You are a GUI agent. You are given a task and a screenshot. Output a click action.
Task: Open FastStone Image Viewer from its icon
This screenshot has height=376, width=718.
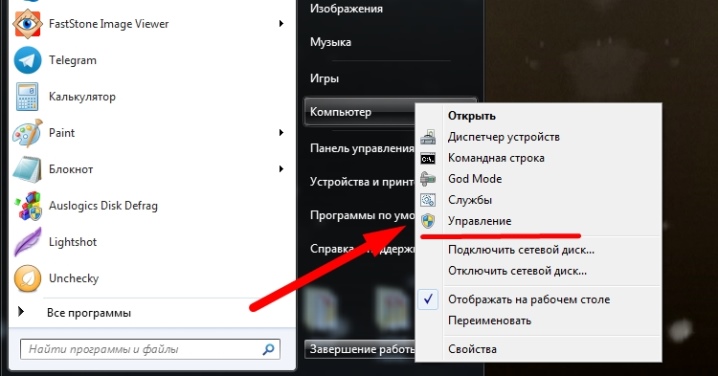(27, 23)
